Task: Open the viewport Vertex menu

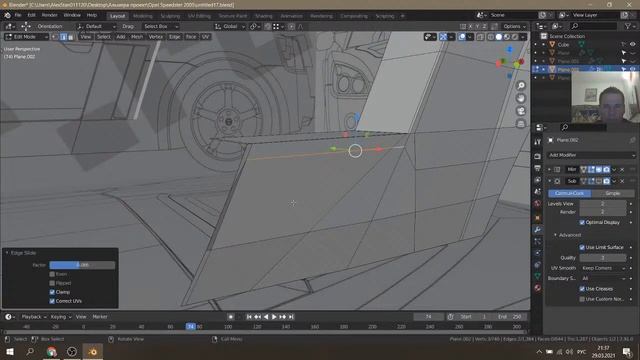Action: coord(156,37)
